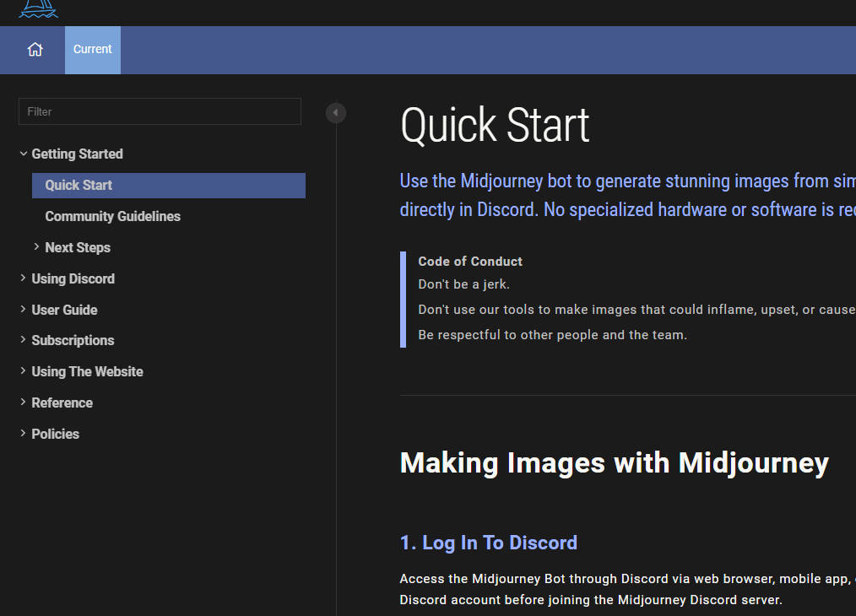This screenshot has height=616, width=856.
Task: Open the Reference section
Action: [x=62, y=403]
